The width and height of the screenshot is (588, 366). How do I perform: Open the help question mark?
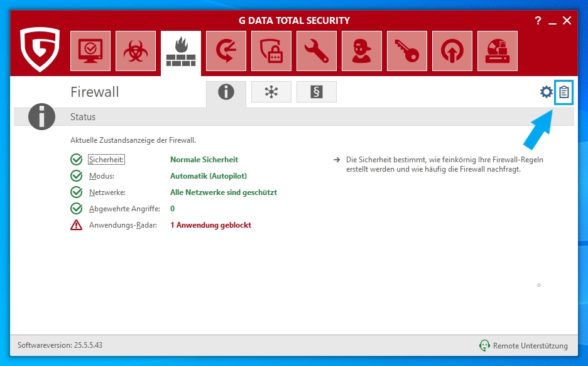point(538,21)
